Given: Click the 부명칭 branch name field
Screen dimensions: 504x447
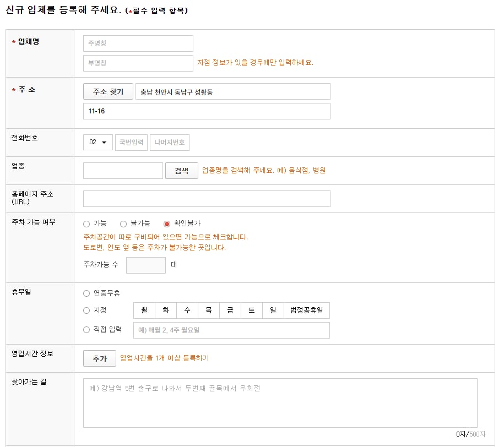Looking at the screenshot, I should coord(138,63).
